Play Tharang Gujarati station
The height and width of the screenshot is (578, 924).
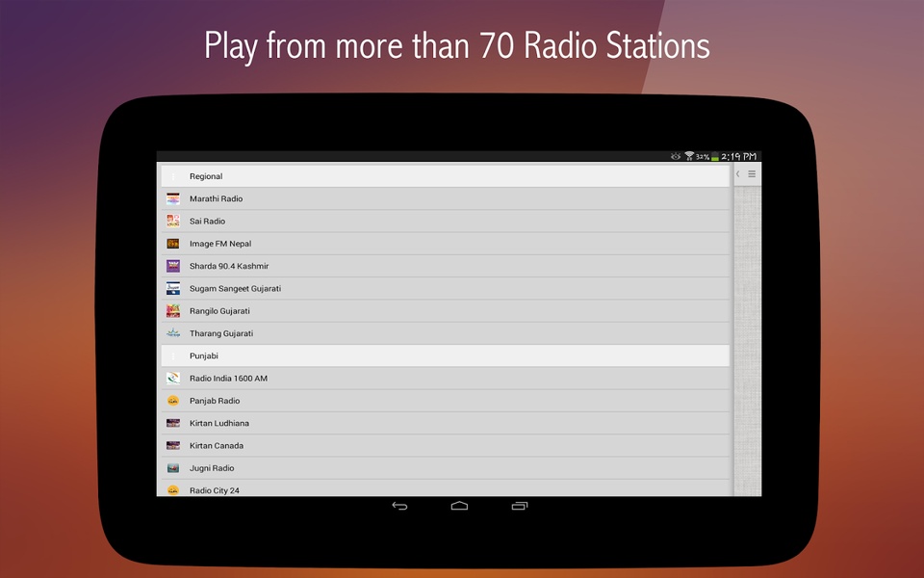pos(446,333)
